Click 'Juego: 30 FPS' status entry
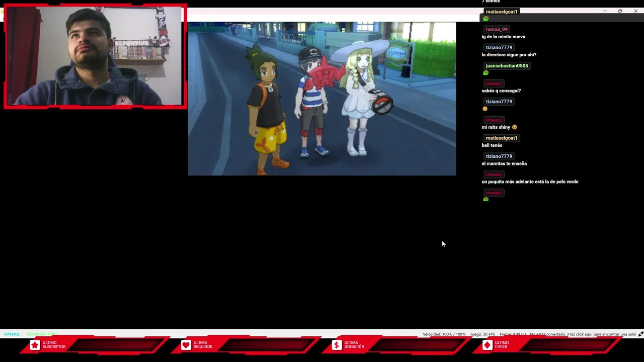The image size is (644, 362). (x=482, y=334)
